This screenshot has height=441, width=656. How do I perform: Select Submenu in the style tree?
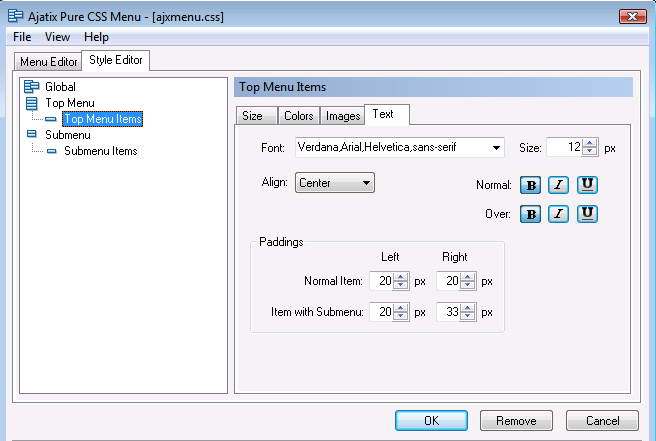(68, 135)
